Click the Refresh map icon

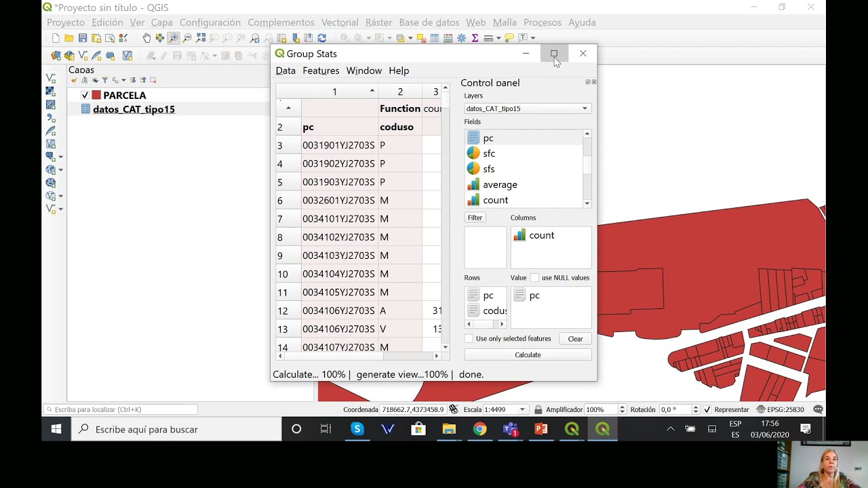tap(322, 38)
